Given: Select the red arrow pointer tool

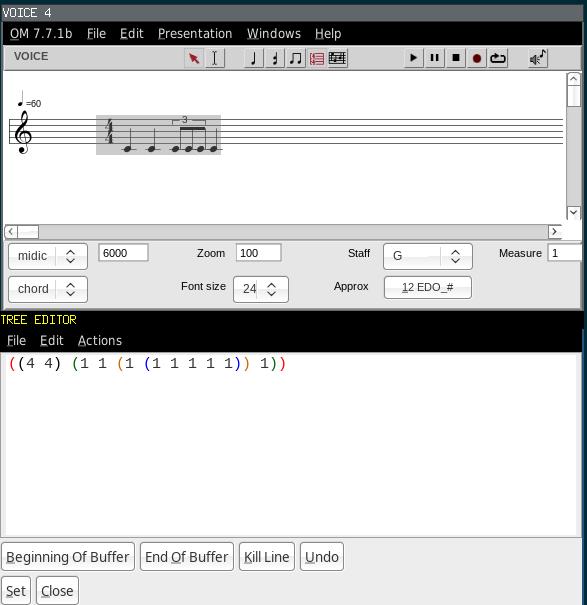Looking at the screenshot, I should point(194,58).
